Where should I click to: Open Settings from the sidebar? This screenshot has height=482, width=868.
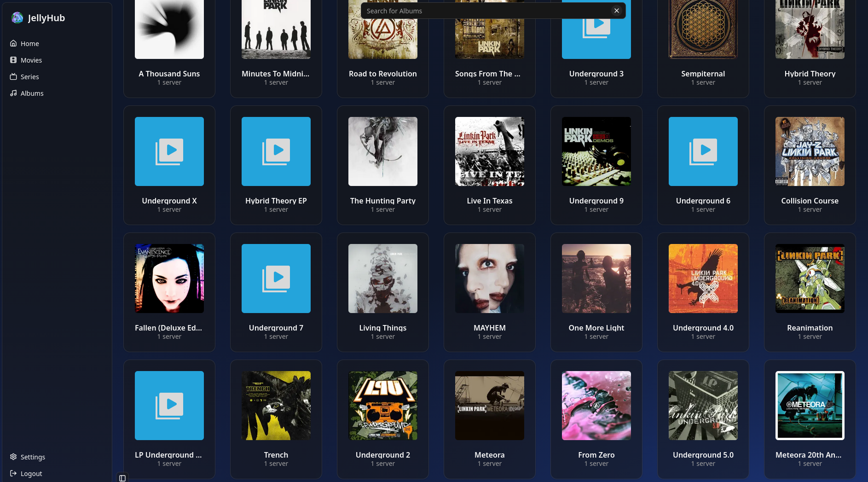coord(57,457)
